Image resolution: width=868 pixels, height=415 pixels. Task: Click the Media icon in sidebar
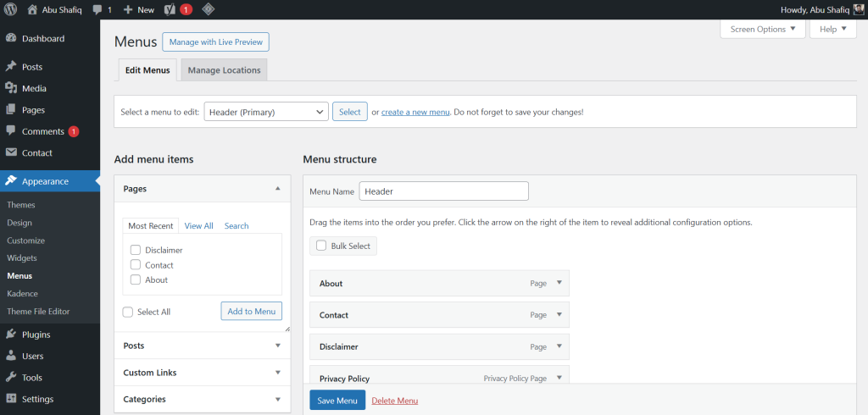tap(10, 88)
